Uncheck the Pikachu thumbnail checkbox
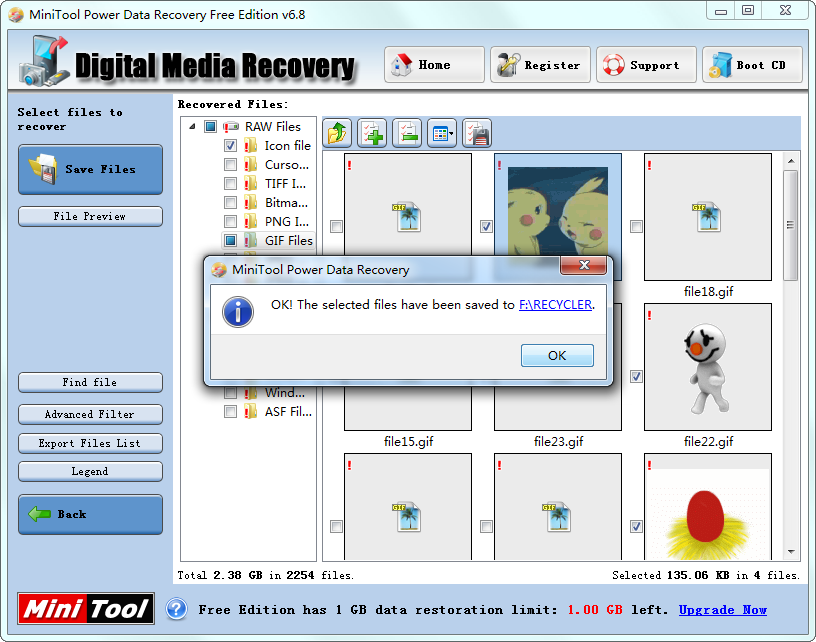This screenshot has width=816, height=642. pos(486,226)
